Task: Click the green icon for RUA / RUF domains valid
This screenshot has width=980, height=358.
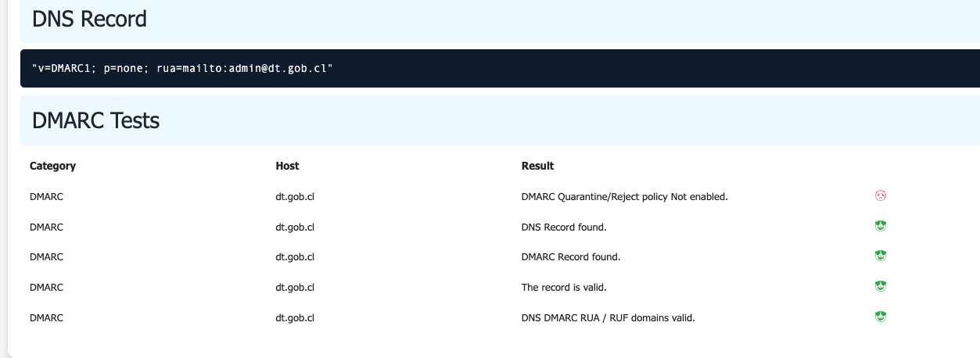Action: coord(881,317)
